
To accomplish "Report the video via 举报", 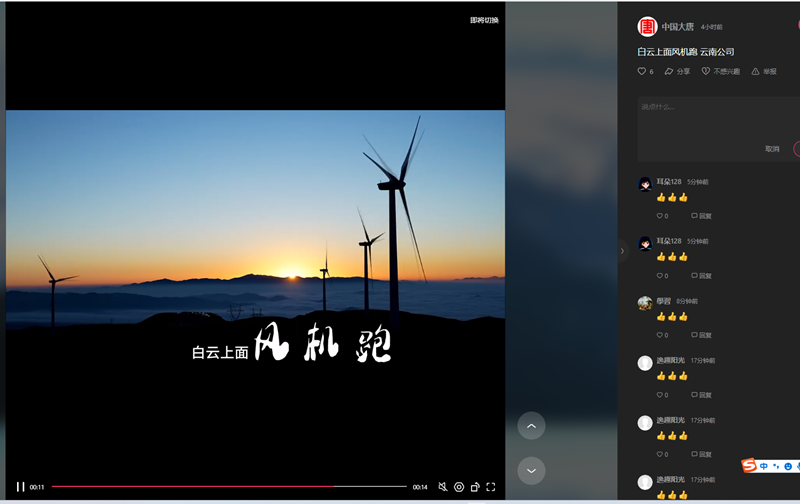I will click(763, 72).
